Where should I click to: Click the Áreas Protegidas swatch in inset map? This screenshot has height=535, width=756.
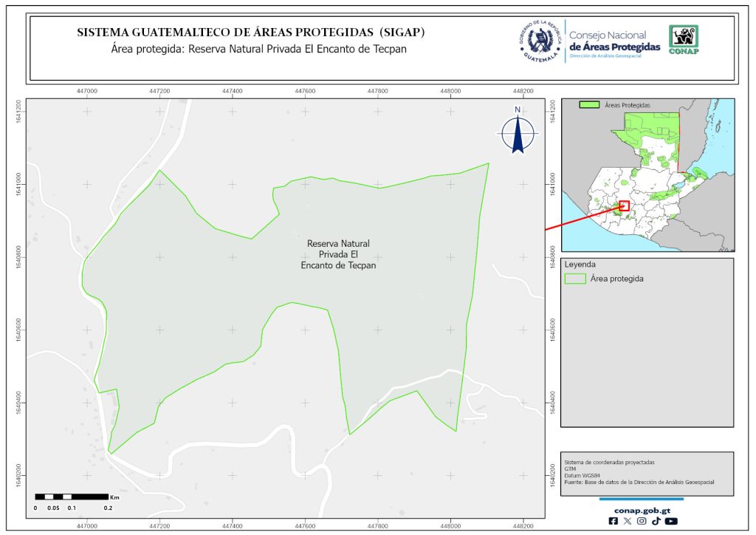(589, 106)
